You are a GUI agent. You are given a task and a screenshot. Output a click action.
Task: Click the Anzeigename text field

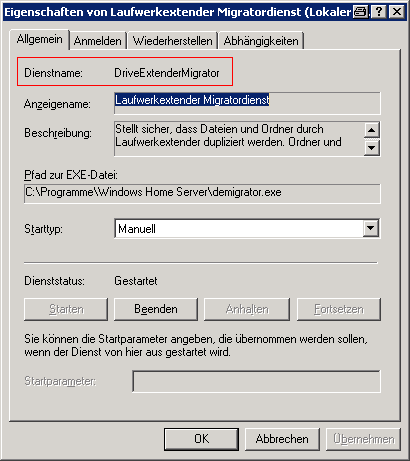tap(247, 103)
